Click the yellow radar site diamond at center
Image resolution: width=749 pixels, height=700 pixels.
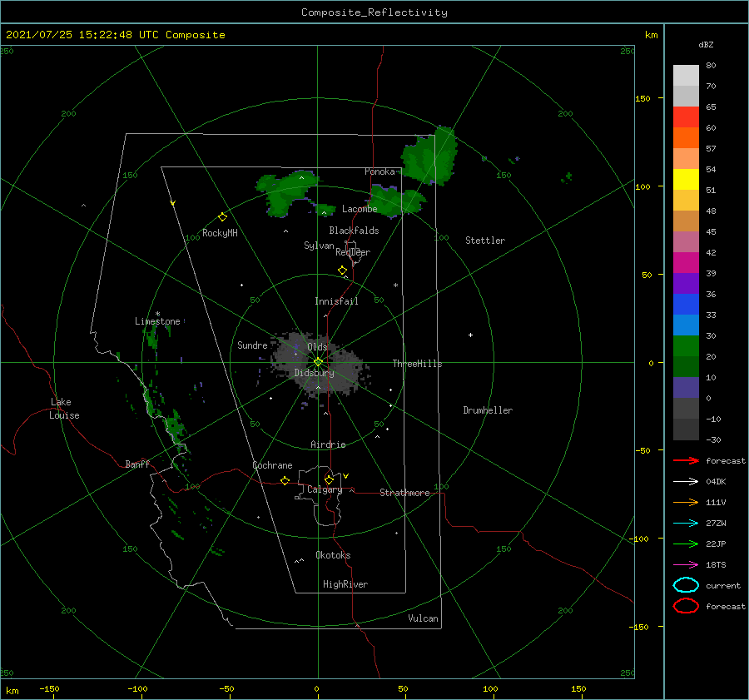coord(318,362)
